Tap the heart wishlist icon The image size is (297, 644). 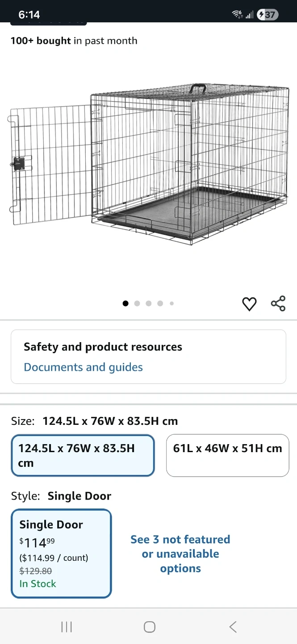click(249, 304)
